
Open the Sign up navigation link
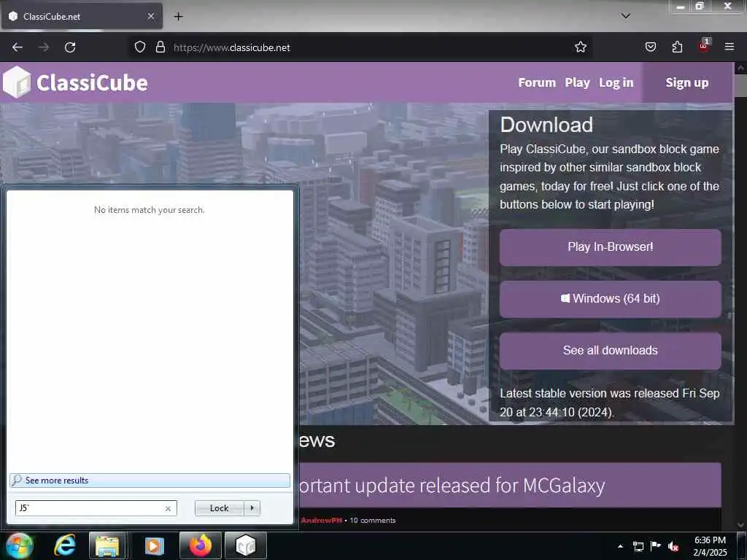(687, 83)
